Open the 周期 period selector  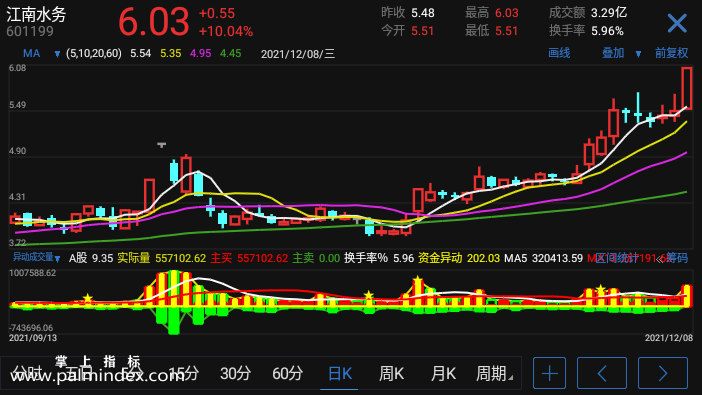[494, 373]
